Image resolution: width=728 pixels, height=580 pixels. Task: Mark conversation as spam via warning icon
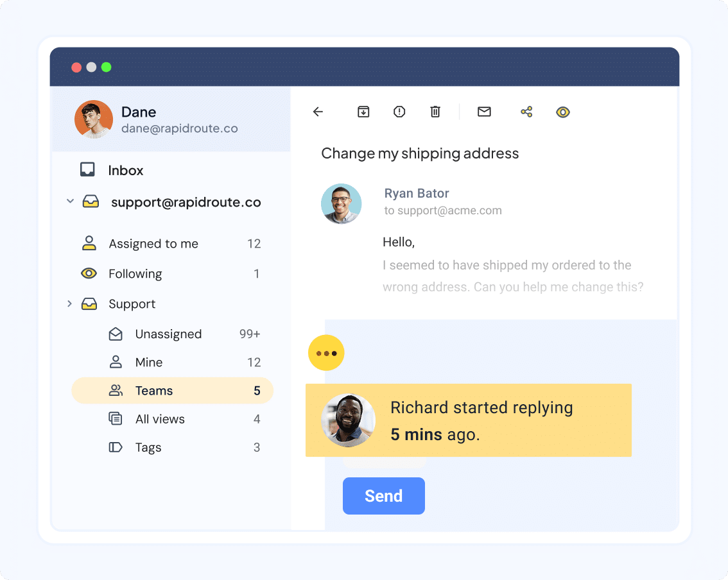pos(399,111)
